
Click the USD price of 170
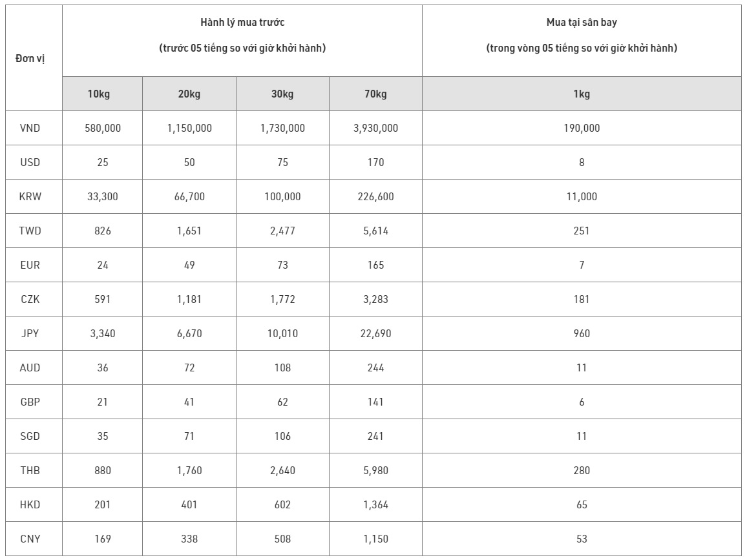375,163
